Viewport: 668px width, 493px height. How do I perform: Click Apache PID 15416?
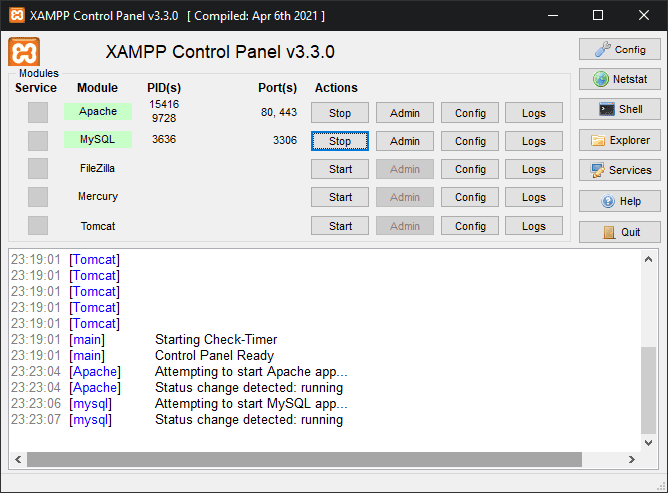click(x=164, y=104)
